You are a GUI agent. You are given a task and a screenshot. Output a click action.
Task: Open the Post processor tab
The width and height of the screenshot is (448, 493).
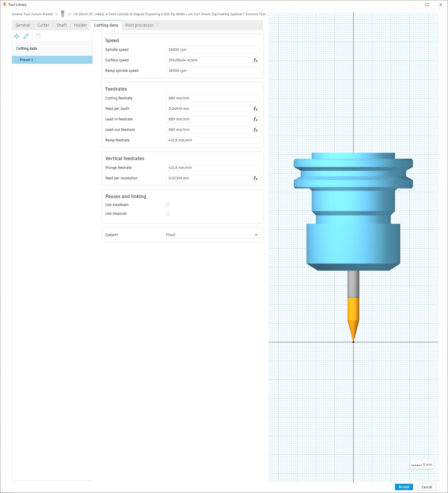[x=139, y=25]
